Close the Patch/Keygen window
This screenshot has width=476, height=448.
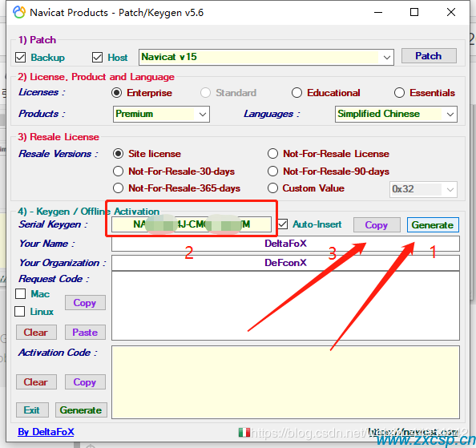pos(451,13)
